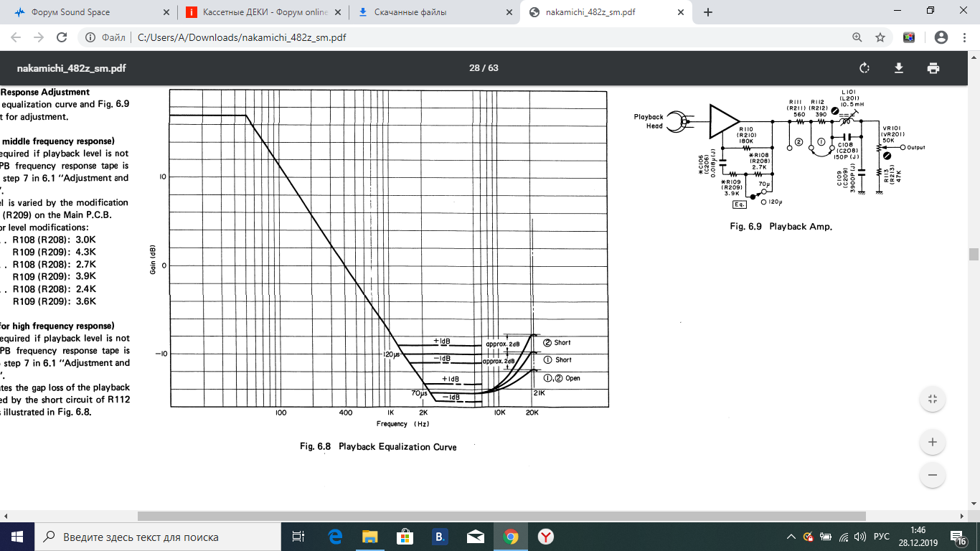Open Chrome's zoom magnifier icon
Viewport: 980px width, 551px height.
[857, 37]
